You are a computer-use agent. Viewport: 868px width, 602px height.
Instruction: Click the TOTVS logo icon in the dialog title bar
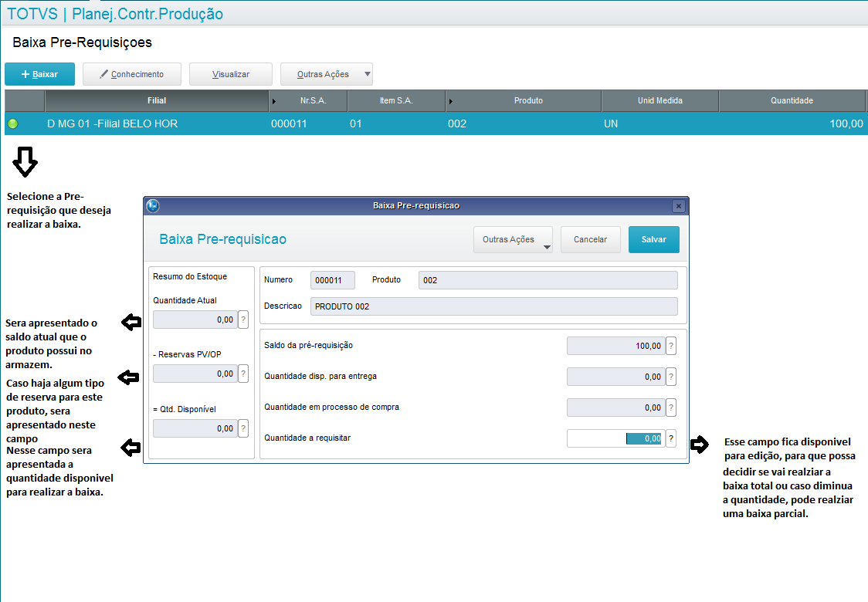(x=153, y=206)
